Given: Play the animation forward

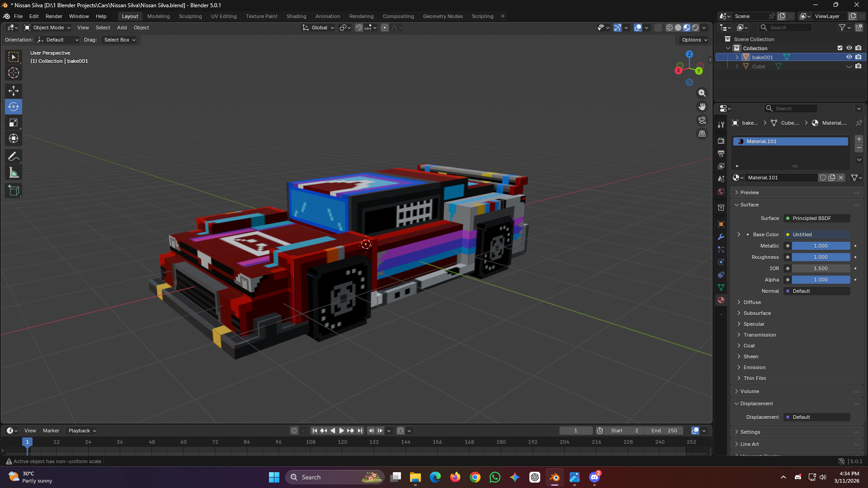Looking at the screenshot, I should point(341,431).
